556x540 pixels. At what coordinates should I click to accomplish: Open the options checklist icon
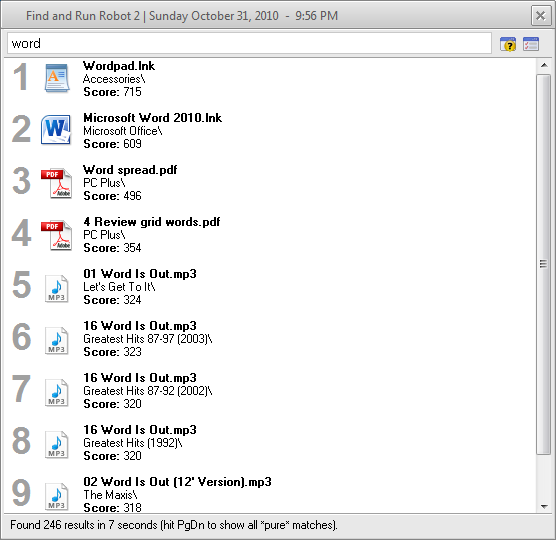tap(531, 44)
